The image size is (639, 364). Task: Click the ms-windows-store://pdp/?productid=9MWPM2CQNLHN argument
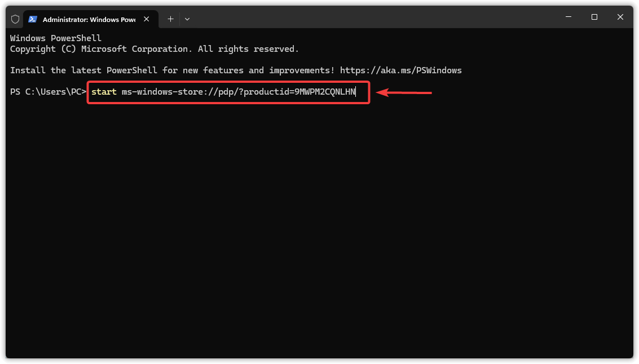[x=239, y=92]
